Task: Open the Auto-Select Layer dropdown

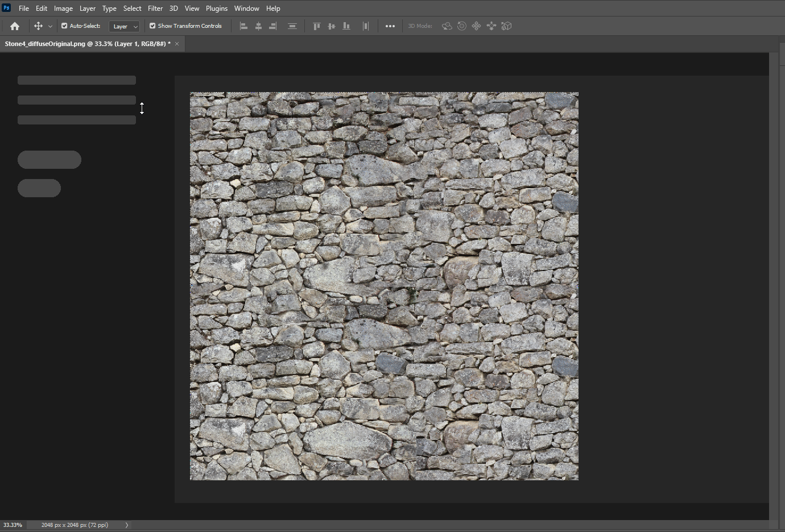Action: point(124,26)
